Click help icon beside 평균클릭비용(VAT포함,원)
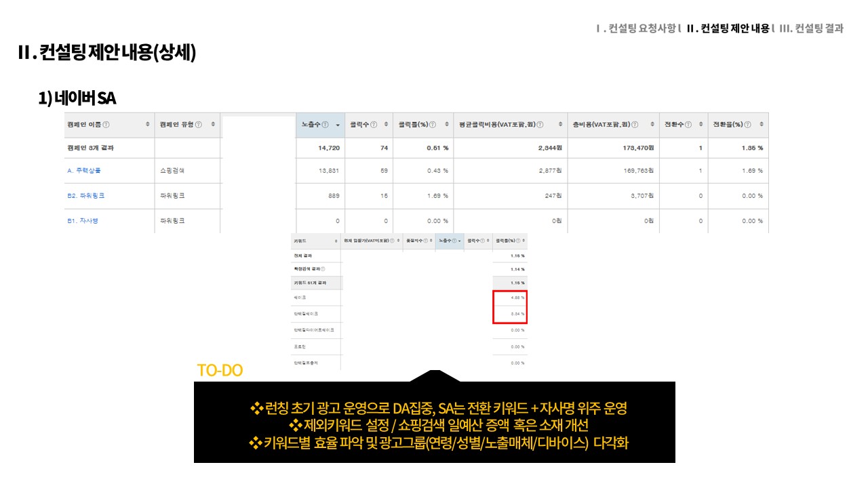The height and width of the screenshot is (488, 868). click(540, 125)
